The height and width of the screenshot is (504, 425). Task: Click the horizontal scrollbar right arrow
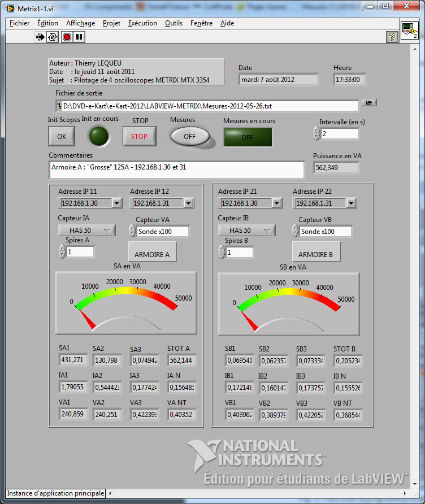[405, 493]
